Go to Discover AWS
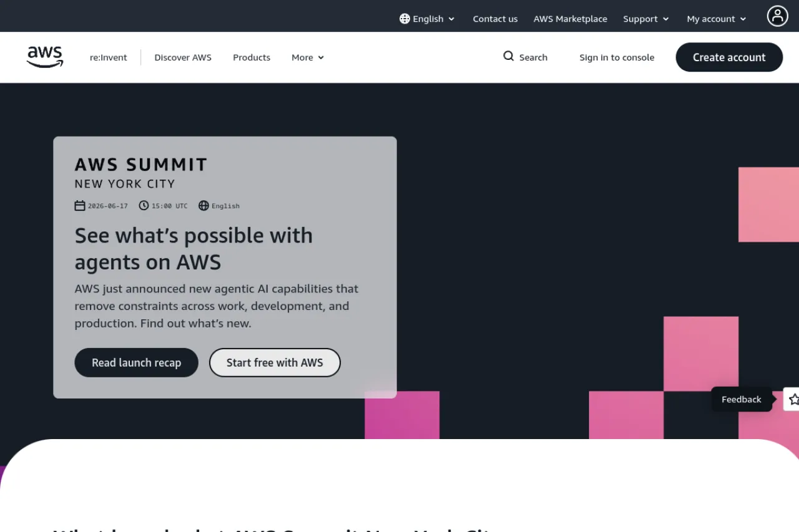799x532 pixels. click(183, 57)
